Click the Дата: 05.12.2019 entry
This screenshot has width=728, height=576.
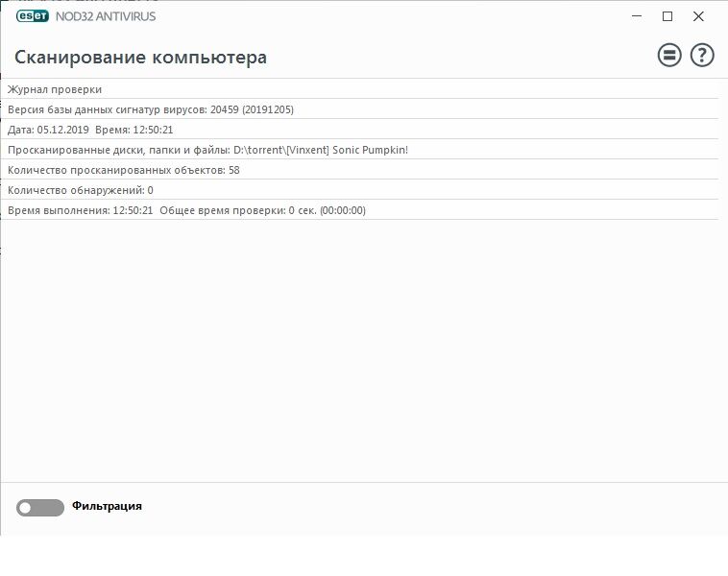pos(48,130)
